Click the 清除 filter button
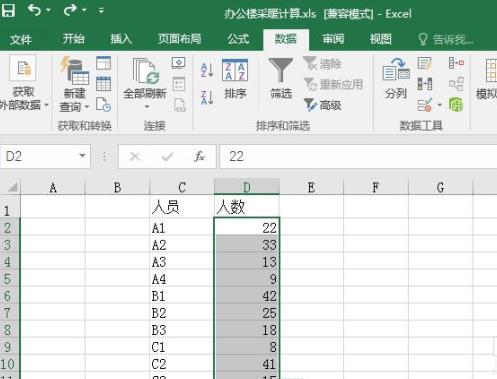 tap(322, 63)
